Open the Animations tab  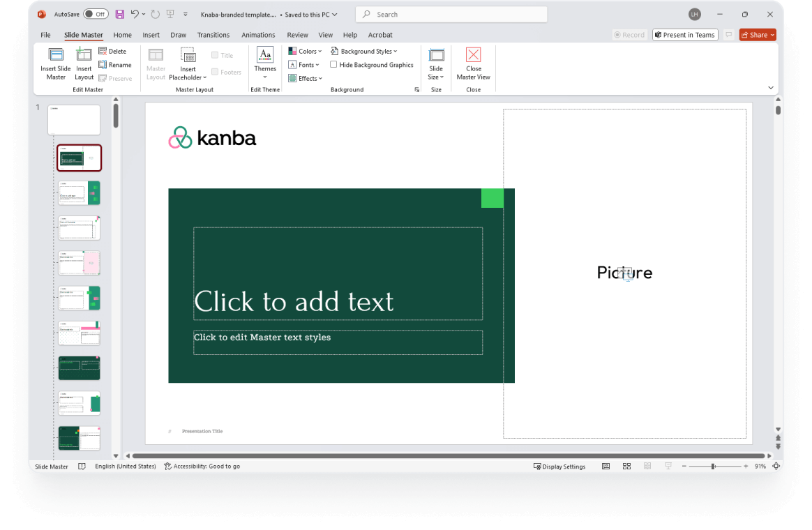click(258, 35)
